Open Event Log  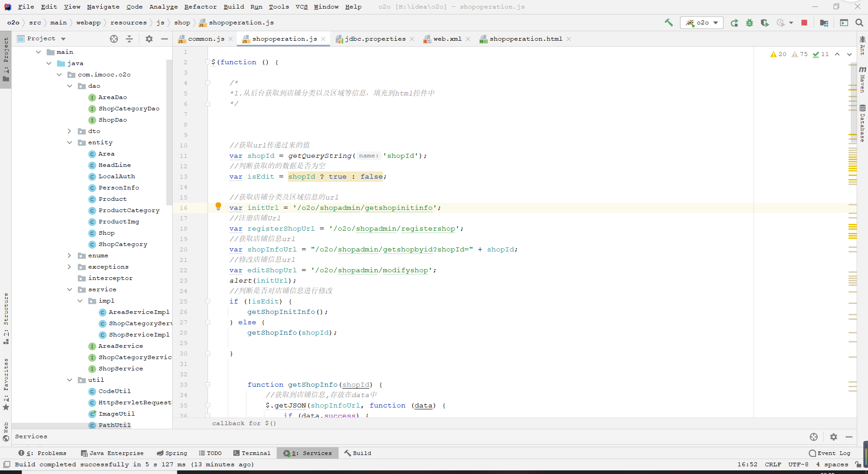tap(830, 453)
